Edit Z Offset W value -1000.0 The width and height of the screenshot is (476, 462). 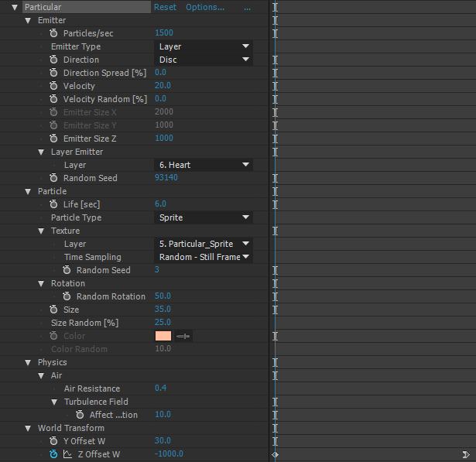click(169, 453)
